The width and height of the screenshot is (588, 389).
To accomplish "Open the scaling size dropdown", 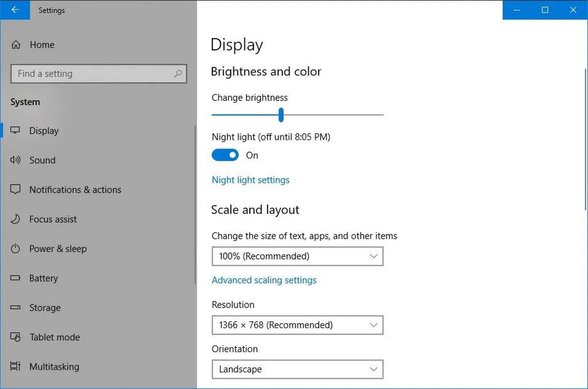I will pyautogui.click(x=297, y=256).
